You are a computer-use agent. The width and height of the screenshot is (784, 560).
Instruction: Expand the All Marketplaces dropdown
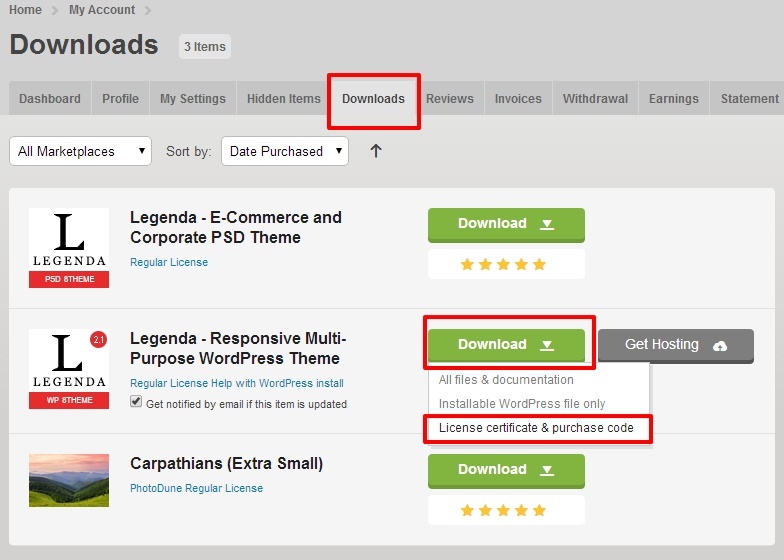[80, 151]
